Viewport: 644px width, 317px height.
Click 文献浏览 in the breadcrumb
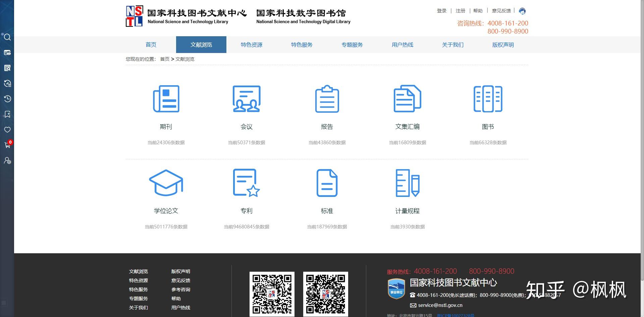click(x=185, y=59)
